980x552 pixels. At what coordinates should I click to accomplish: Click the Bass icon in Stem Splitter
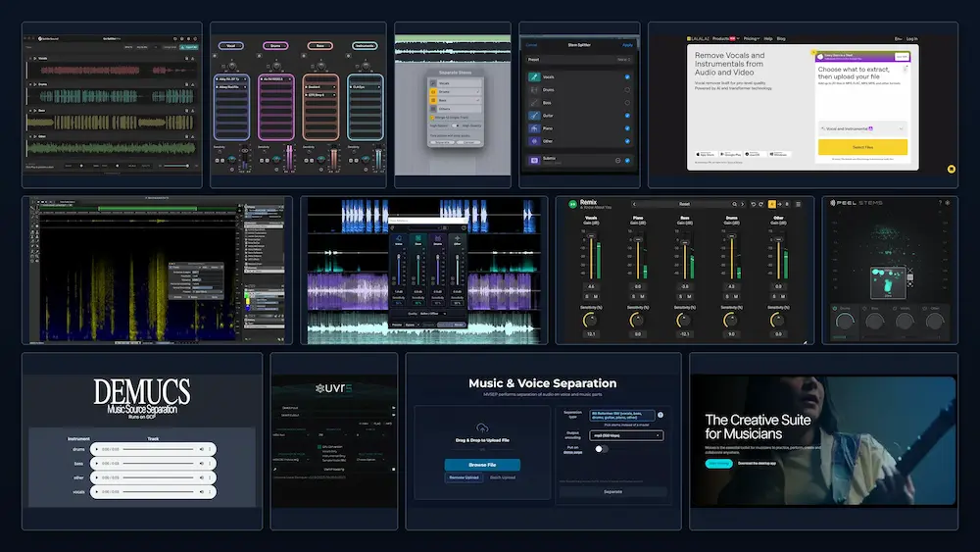534,103
